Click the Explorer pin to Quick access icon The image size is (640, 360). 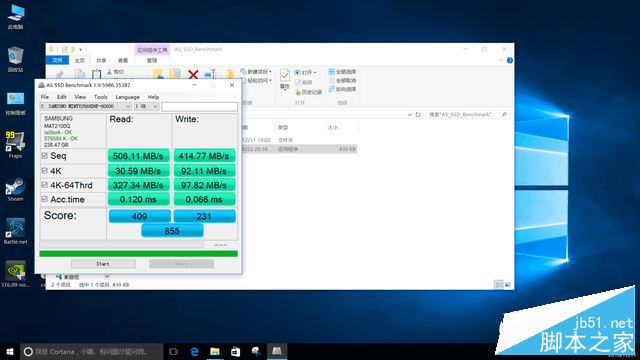60,74
